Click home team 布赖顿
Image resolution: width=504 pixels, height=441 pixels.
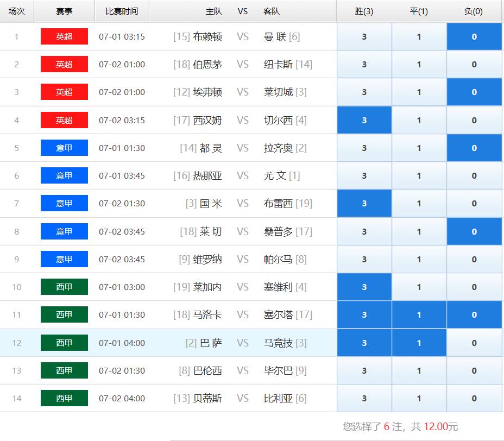207,36
